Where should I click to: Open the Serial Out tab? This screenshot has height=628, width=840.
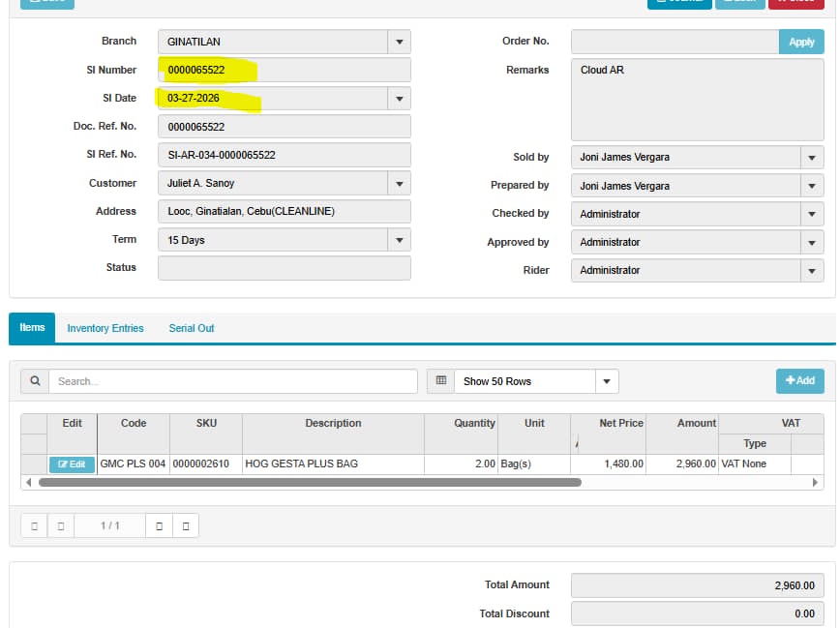[x=192, y=329]
